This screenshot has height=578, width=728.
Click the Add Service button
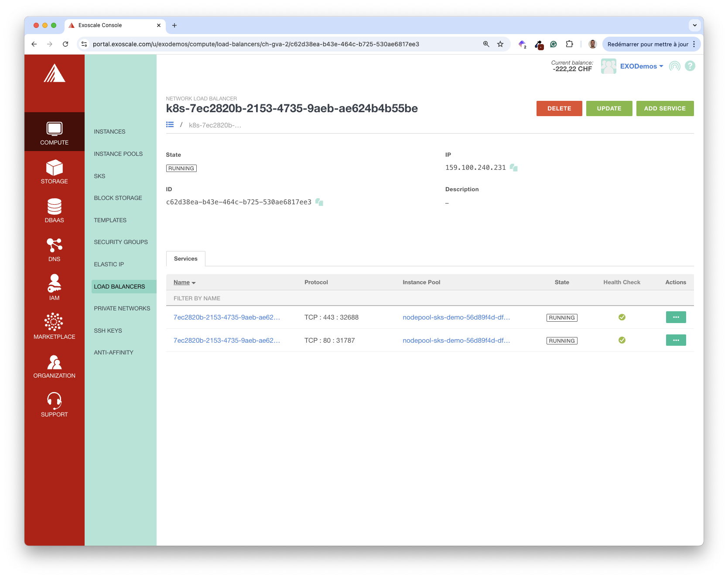coord(664,108)
